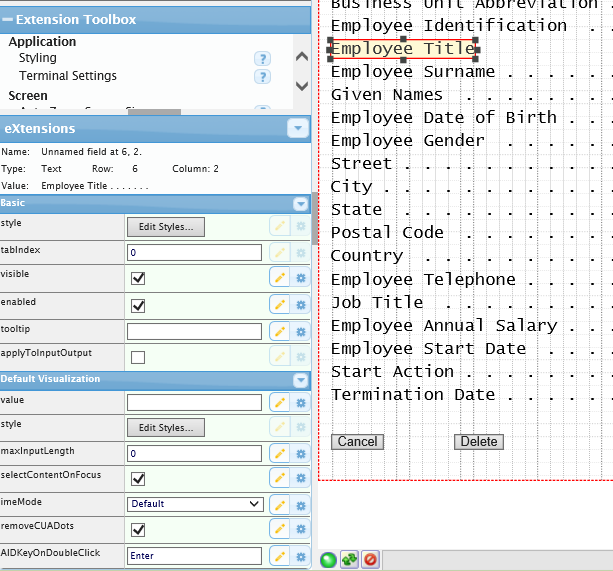This screenshot has width=613, height=571.
Task: Click the red prohibited stop icon
Action: coord(370,559)
